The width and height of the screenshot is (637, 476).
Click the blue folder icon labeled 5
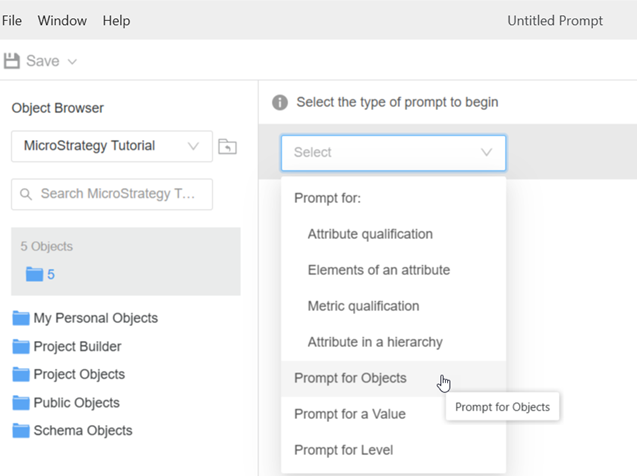tap(35, 274)
